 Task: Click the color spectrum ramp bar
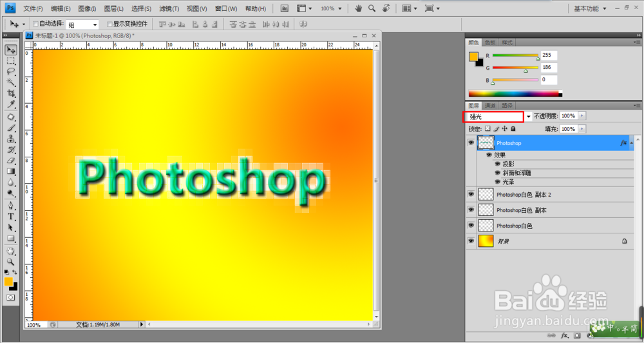pyautogui.click(x=515, y=93)
